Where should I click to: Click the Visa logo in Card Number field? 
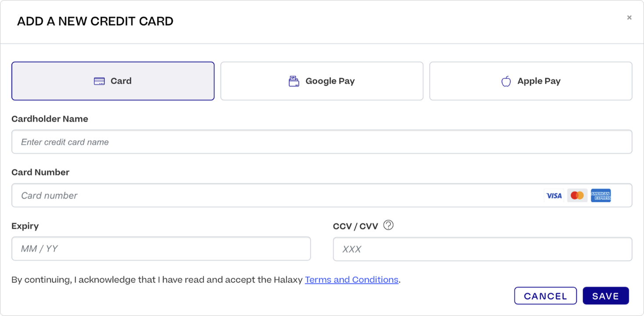pos(554,196)
